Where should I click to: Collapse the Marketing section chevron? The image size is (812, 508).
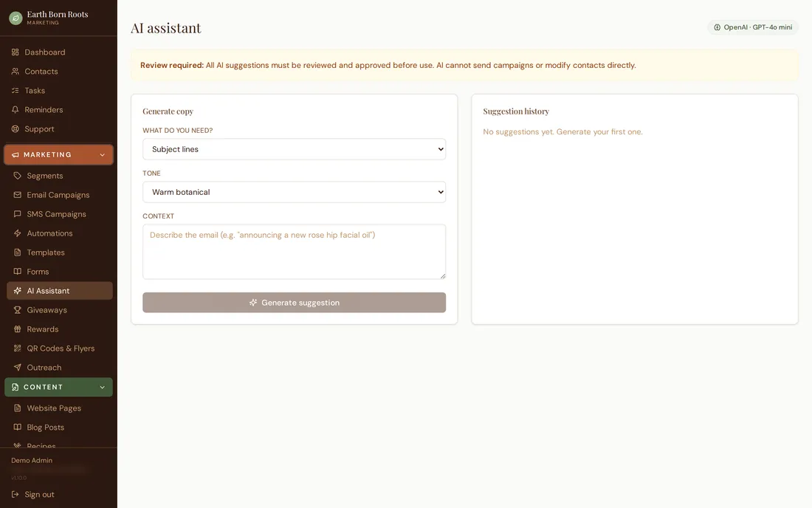click(102, 155)
